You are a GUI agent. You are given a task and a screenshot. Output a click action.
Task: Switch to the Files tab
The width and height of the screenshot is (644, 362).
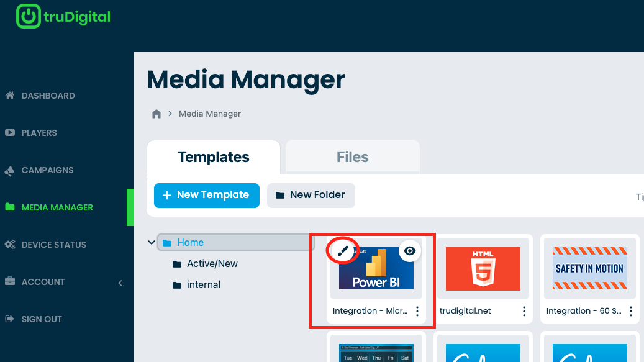[x=352, y=156]
